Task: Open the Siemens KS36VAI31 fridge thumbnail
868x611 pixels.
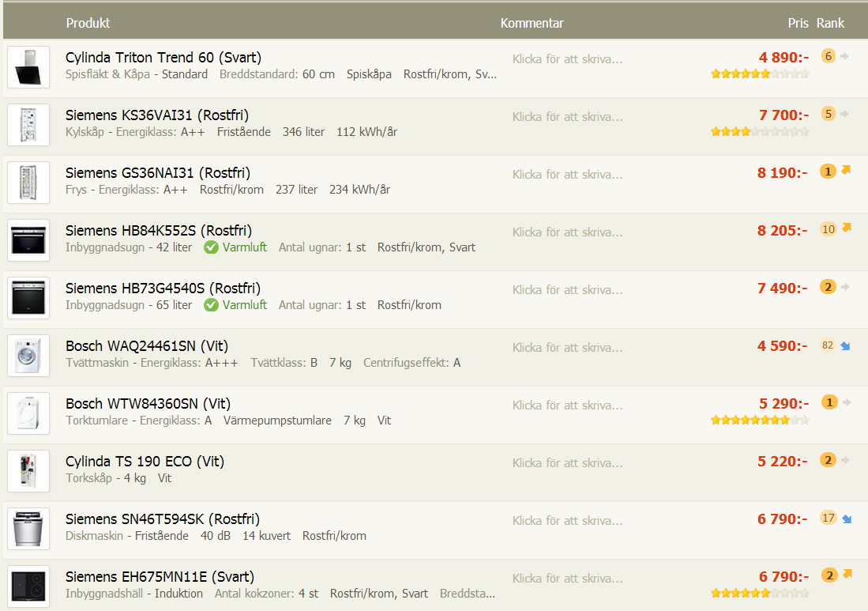Action: tap(28, 125)
